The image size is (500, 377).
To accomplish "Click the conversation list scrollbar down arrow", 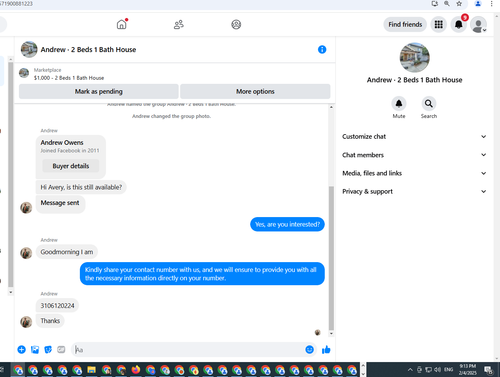I will coord(11,292).
